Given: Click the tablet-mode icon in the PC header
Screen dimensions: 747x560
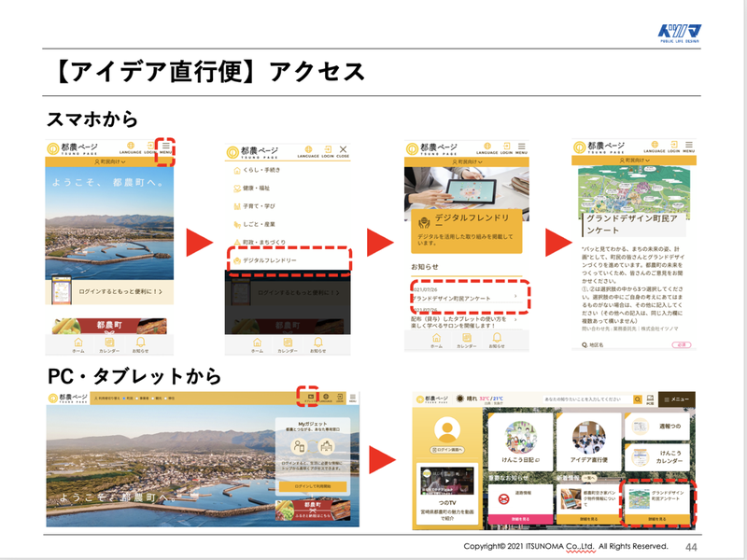Looking at the screenshot, I should [x=311, y=398].
